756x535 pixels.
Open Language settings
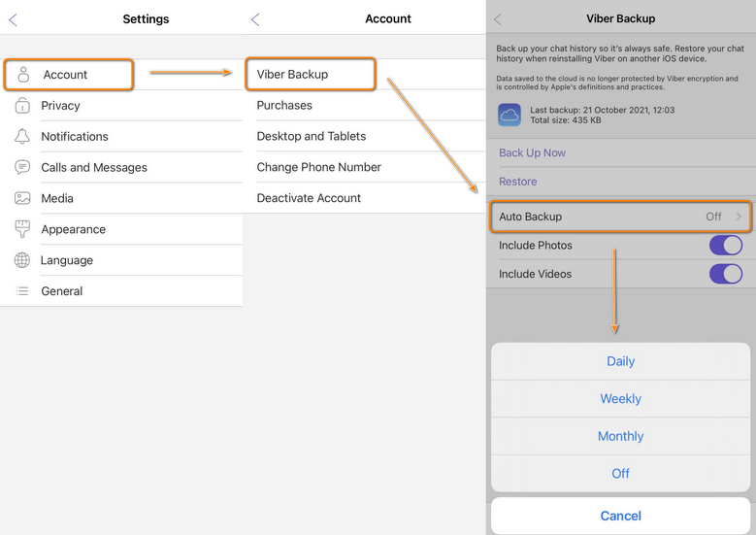[121, 260]
